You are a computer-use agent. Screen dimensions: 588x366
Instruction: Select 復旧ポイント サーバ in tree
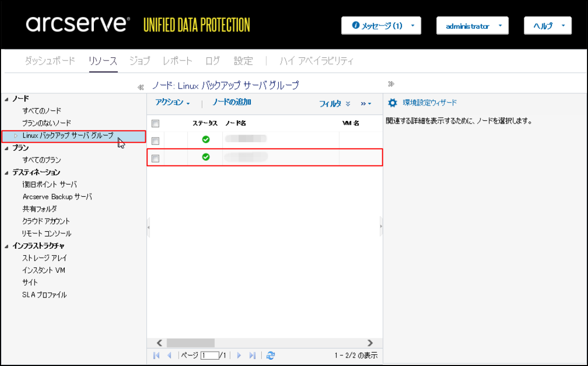click(49, 185)
